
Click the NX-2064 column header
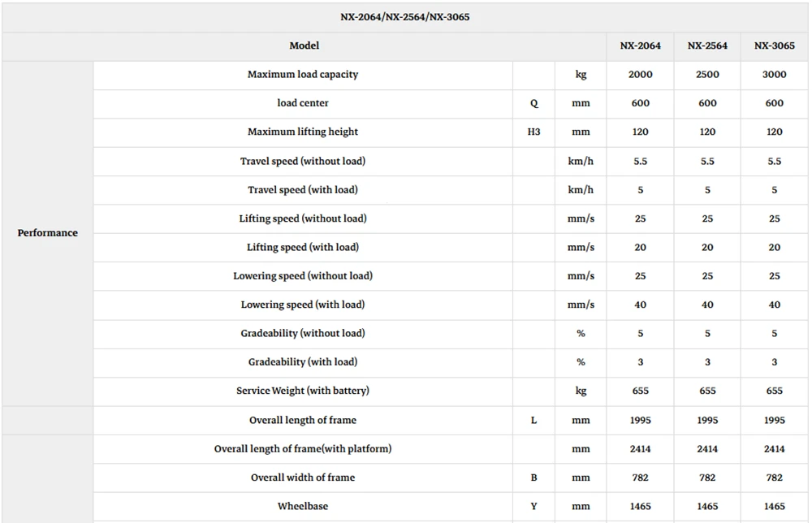pyautogui.click(x=640, y=45)
